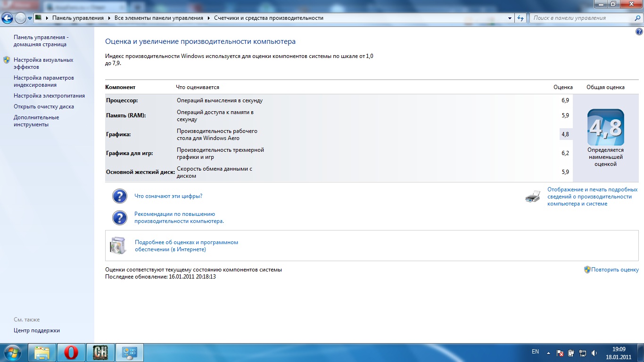Viewport: 644px width, 362px height.
Task: Open Дополнительные инструменты
Action: (36, 121)
